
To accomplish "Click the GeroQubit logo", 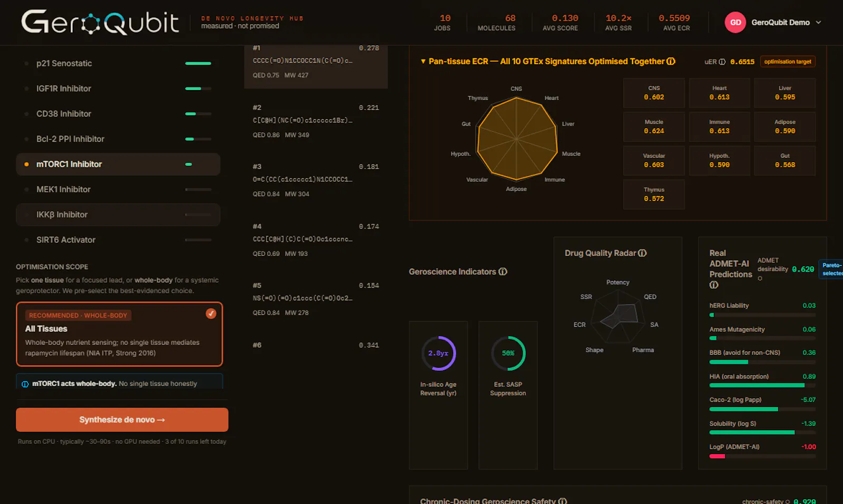I will 100,23.
